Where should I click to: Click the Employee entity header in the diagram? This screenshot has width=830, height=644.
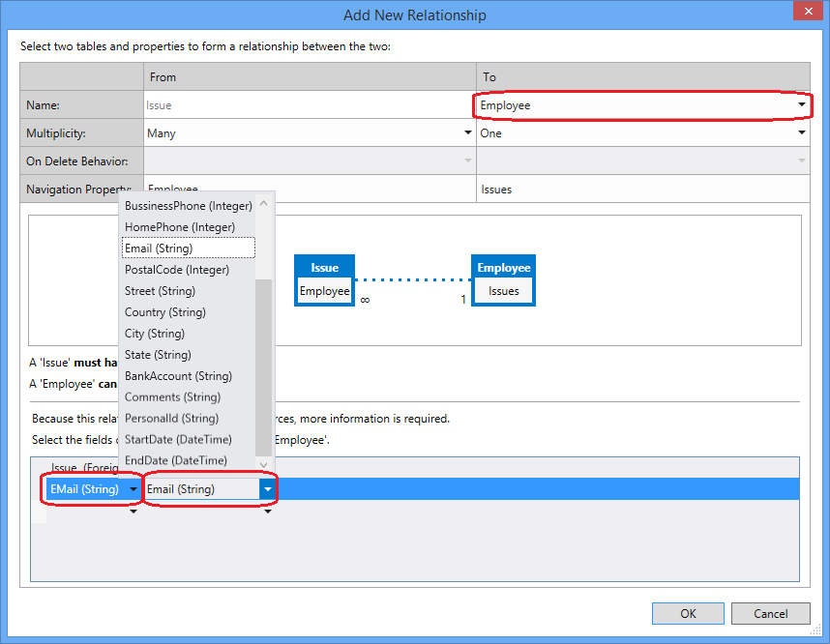point(502,267)
